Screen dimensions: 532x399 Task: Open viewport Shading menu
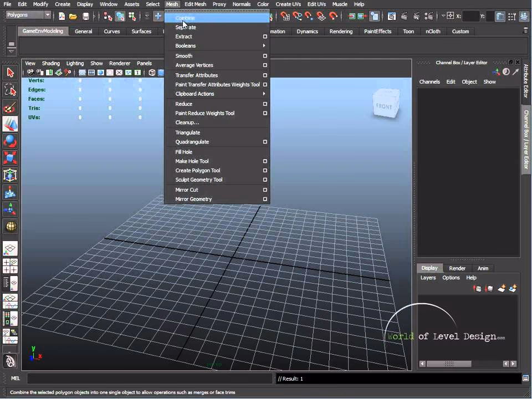coord(50,63)
